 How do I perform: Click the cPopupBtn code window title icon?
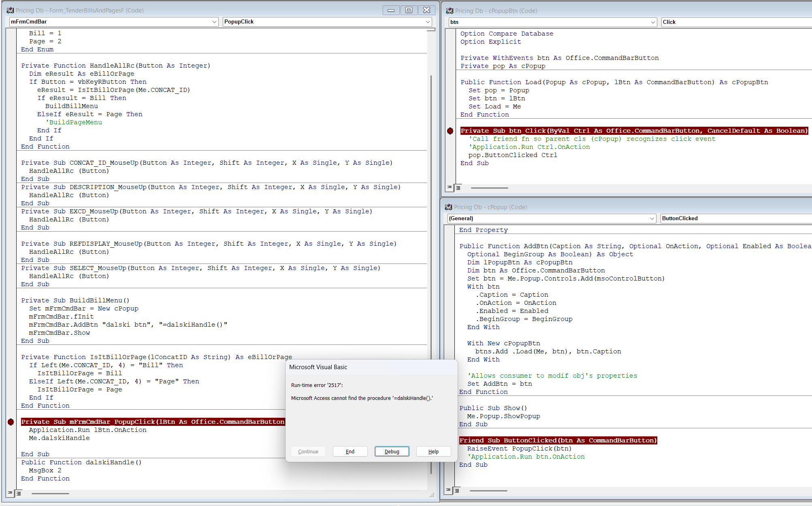coord(450,11)
